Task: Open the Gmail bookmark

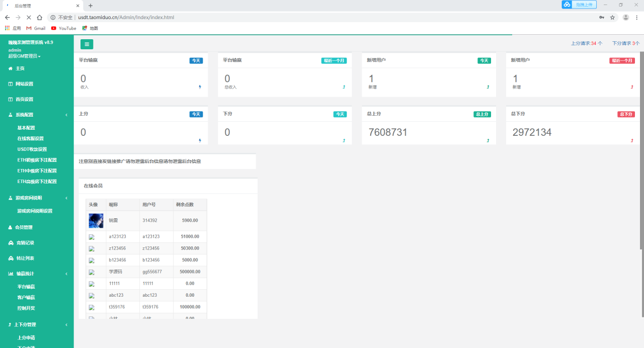Action: click(36, 28)
